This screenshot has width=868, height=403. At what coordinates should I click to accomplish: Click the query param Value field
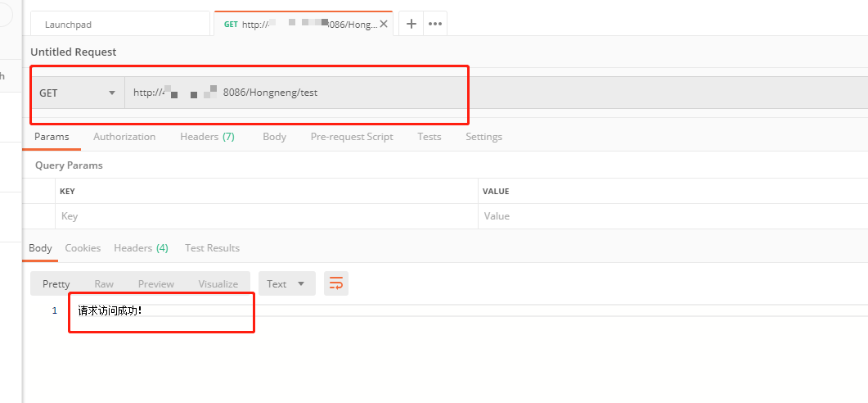[x=672, y=216]
